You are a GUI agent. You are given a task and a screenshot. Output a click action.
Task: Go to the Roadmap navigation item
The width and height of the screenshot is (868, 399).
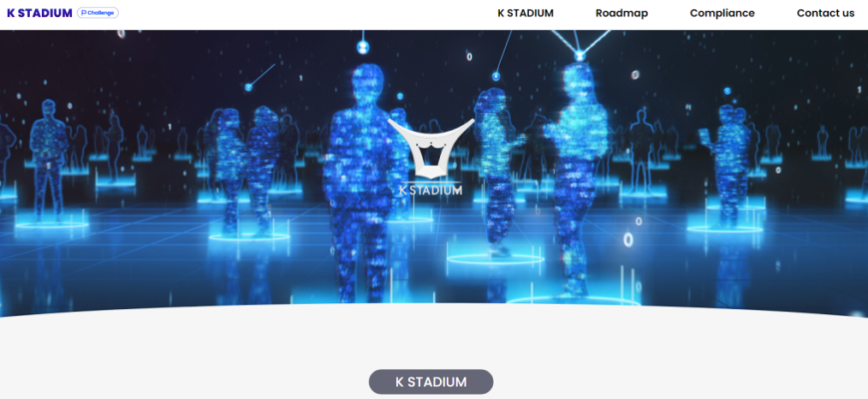point(622,13)
